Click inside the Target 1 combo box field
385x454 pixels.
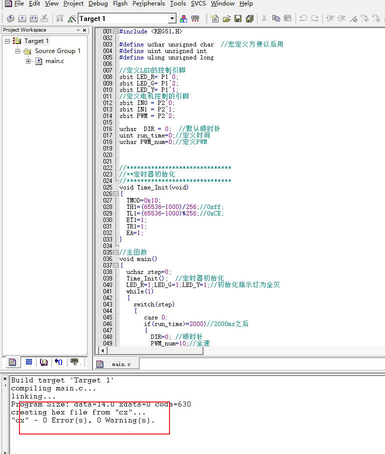point(123,19)
